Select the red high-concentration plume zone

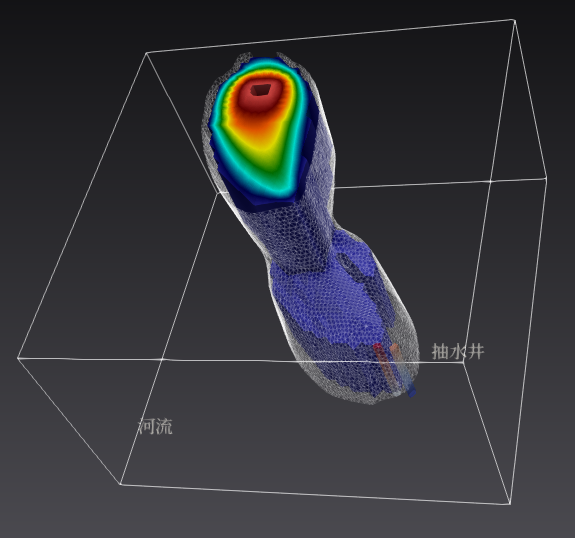click(260, 96)
